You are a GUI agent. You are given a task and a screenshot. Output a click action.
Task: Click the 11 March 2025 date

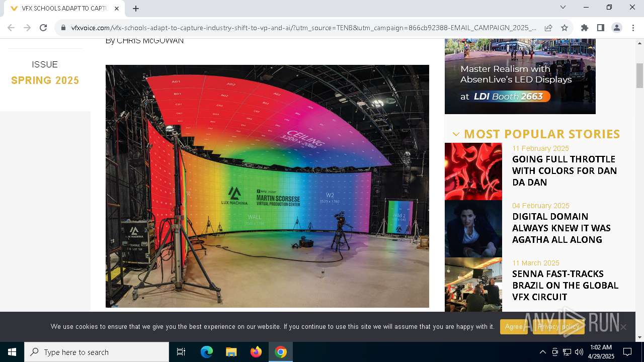pos(536,263)
